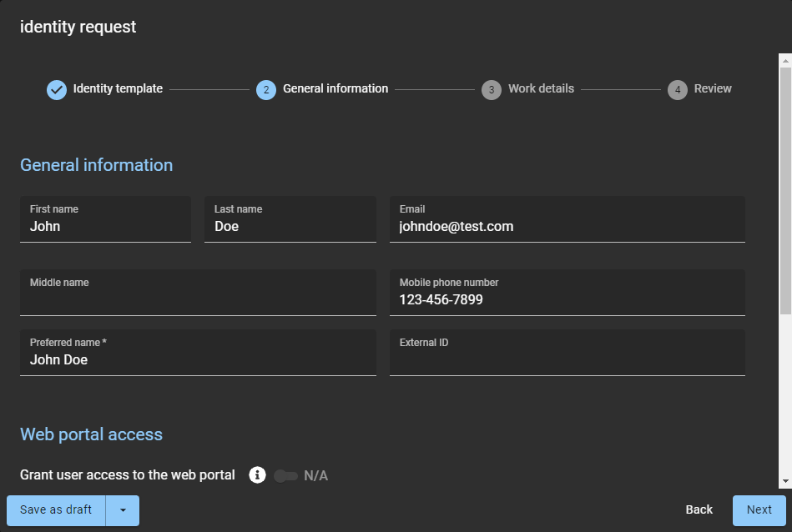
Task: Save the identity request as draft
Action: (x=55, y=509)
